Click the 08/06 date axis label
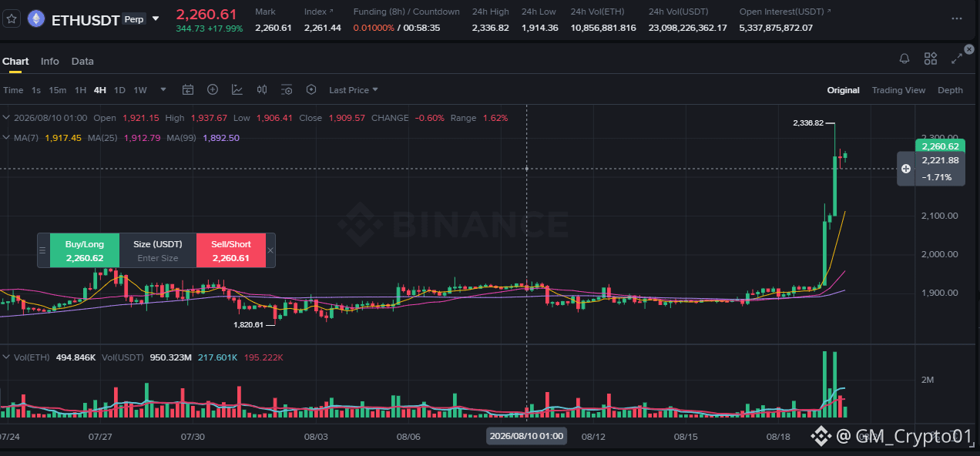The height and width of the screenshot is (456, 980). (408, 436)
